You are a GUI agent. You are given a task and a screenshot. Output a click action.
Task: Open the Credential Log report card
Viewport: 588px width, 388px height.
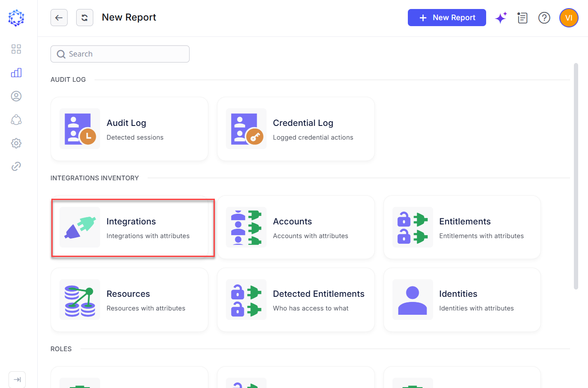(x=296, y=129)
